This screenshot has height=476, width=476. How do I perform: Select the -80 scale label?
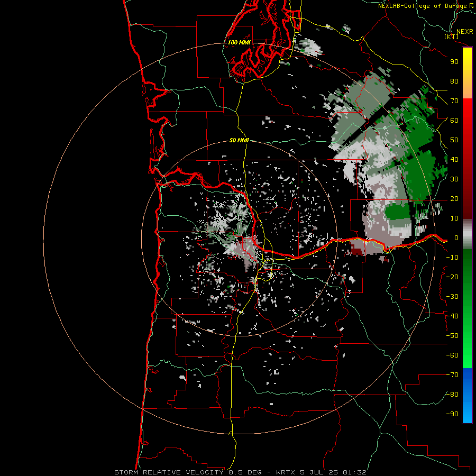click(x=452, y=395)
